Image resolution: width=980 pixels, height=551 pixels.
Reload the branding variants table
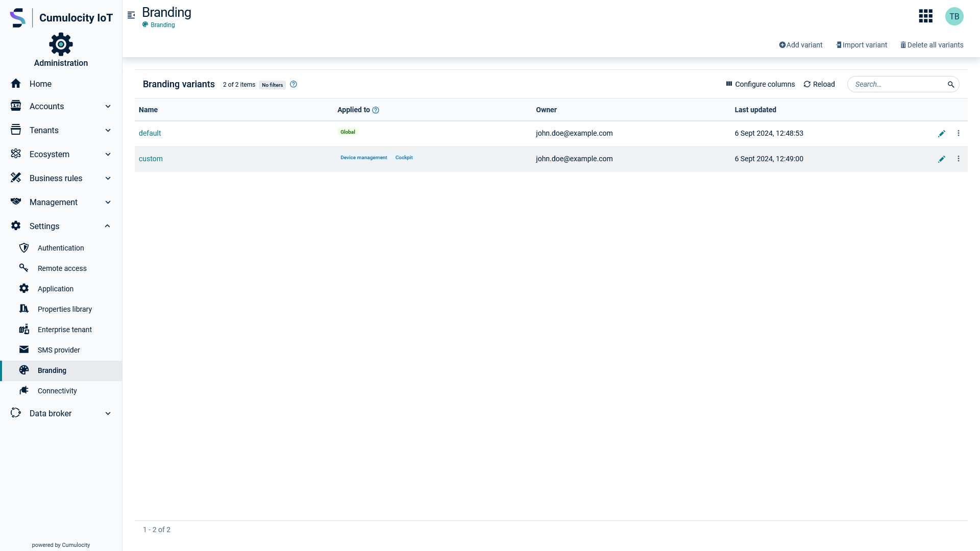coord(819,84)
